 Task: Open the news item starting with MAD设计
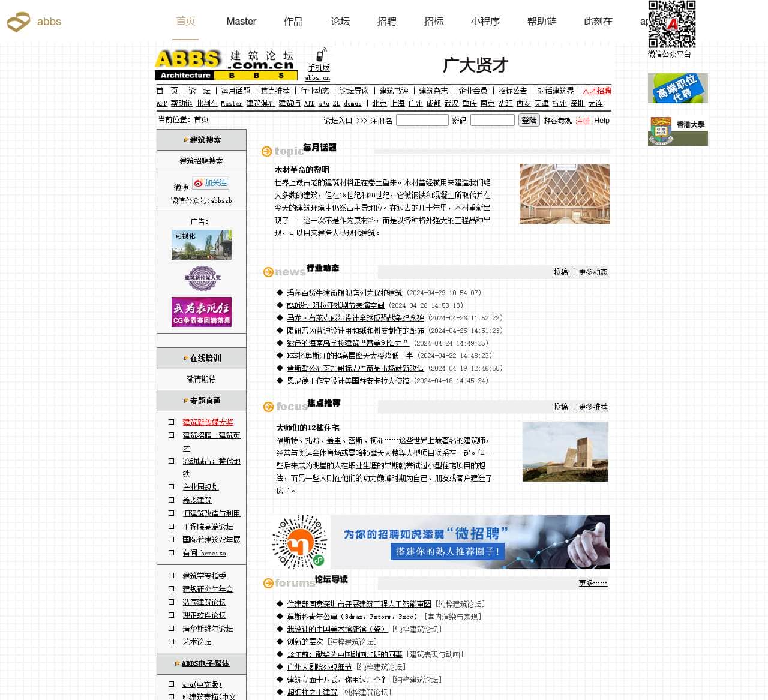click(x=336, y=305)
